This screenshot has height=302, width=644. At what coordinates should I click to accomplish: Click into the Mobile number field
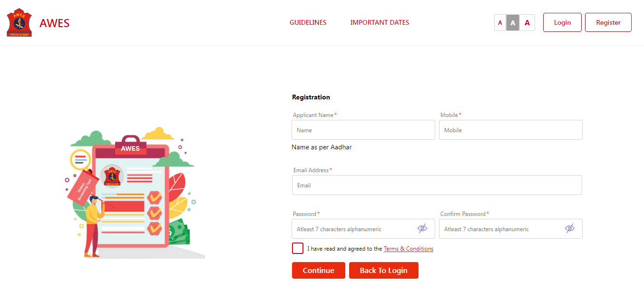pos(510,130)
